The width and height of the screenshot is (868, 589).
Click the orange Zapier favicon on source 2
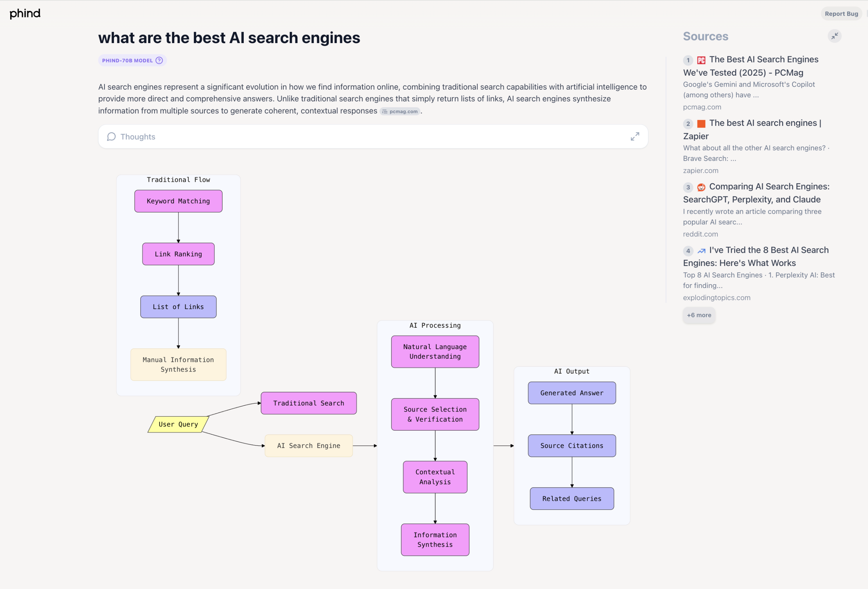click(x=701, y=123)
